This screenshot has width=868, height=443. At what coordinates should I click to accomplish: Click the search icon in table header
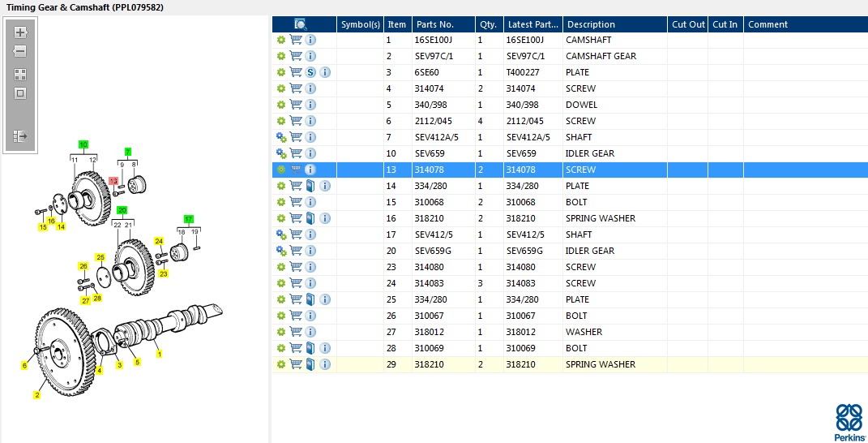pyautogui.click(x=301, y=24)
